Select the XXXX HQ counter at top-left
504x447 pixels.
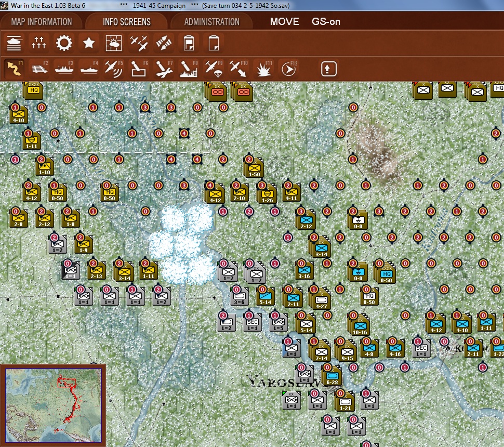click(33, 90)
